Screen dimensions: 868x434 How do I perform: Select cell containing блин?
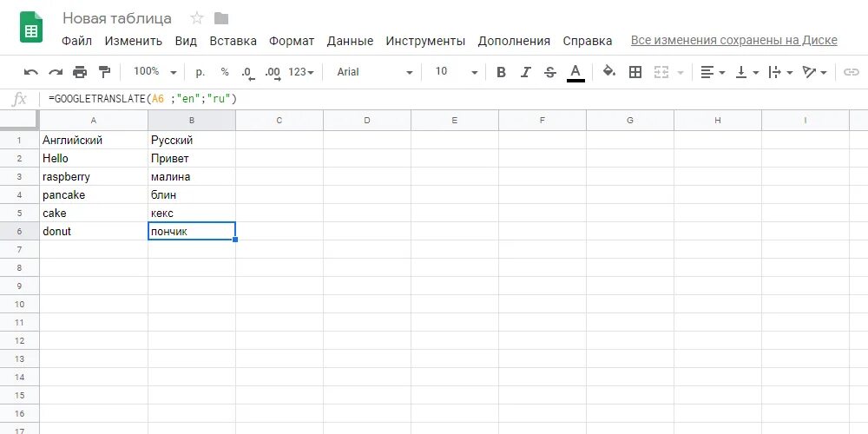(x=192, y=194)
